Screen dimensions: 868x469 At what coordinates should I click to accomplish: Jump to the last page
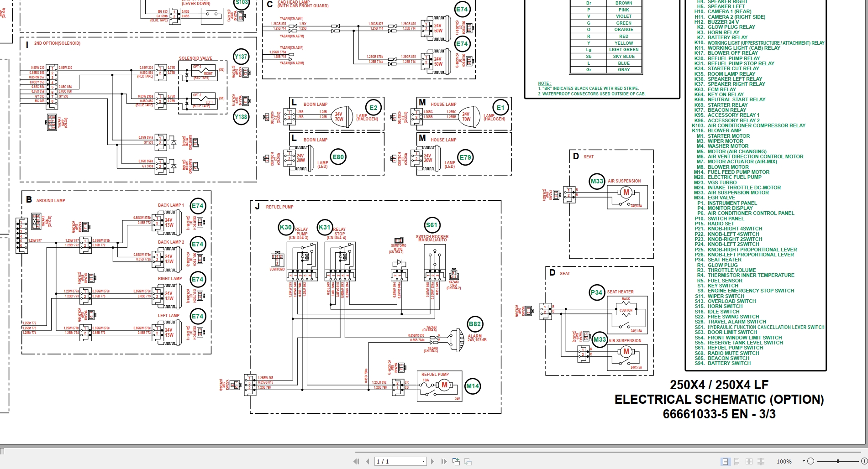444,462
